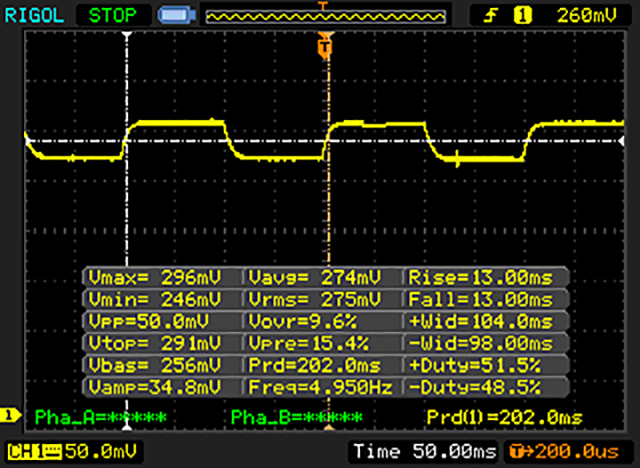Click the Vtop= 291mV measurement
Image resolution: width=640 pixels, height=468 pixels.
tap(155, 344)
